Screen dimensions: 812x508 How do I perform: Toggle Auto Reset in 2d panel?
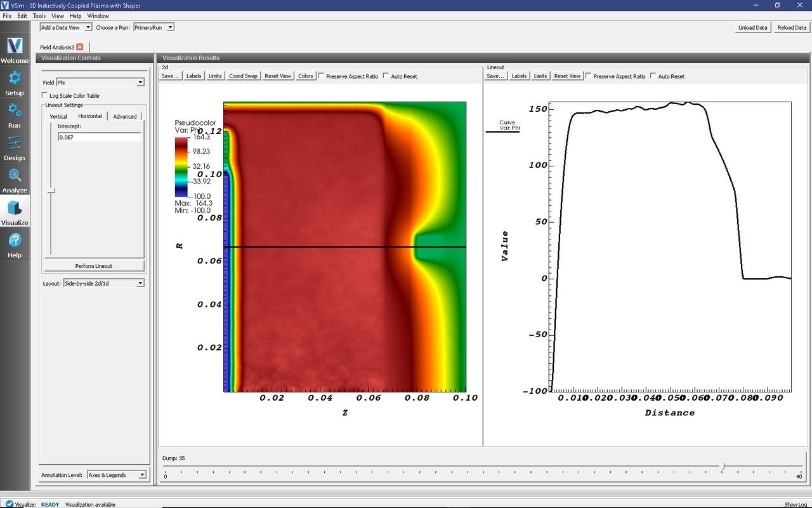(x=386, y=76)
